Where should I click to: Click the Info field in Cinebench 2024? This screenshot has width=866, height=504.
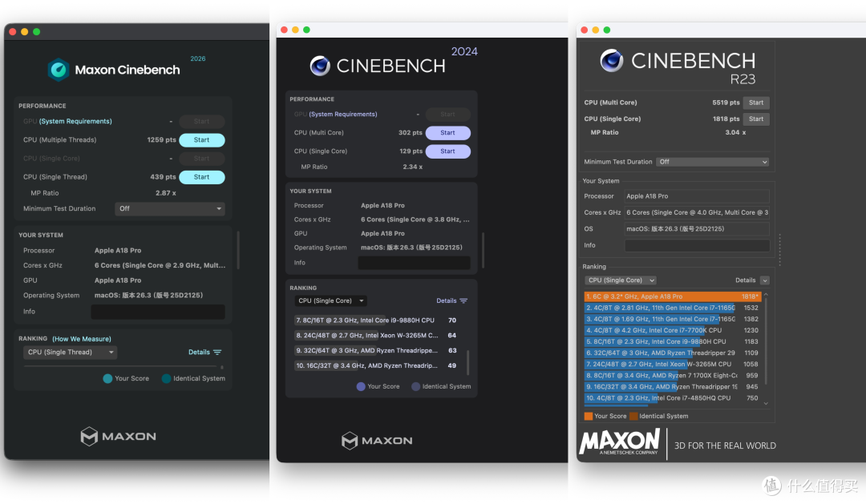(415, 263)
